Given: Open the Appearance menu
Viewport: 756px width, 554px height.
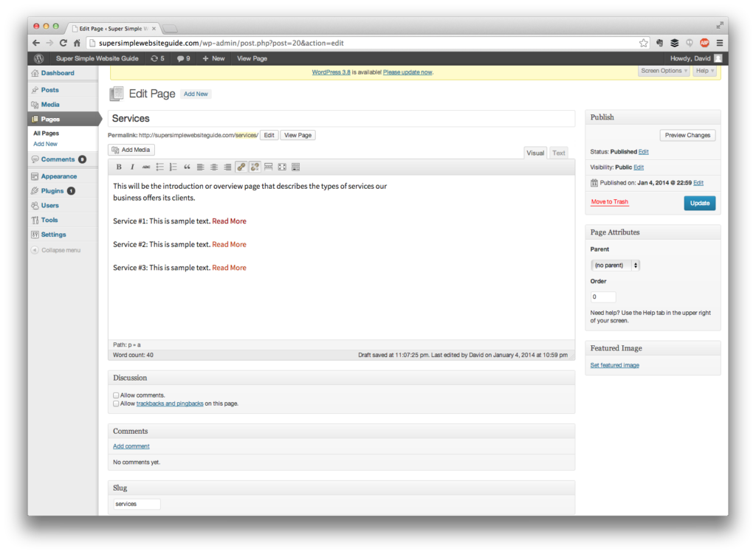Looking at the screenshot, I should point(59,176).
